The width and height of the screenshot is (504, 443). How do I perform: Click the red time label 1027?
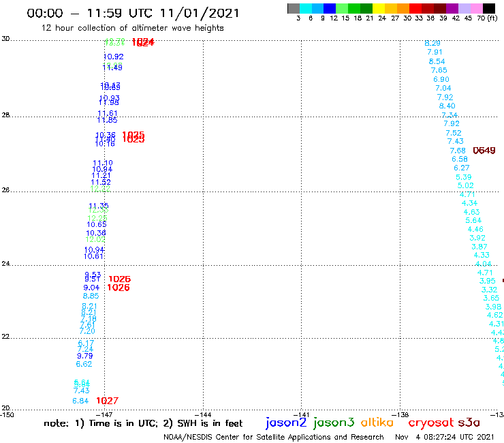[x=108, y=401]
